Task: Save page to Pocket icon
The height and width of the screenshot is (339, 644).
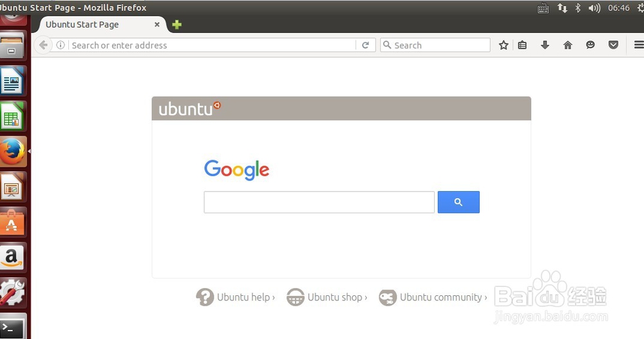Action: point(613,45)
